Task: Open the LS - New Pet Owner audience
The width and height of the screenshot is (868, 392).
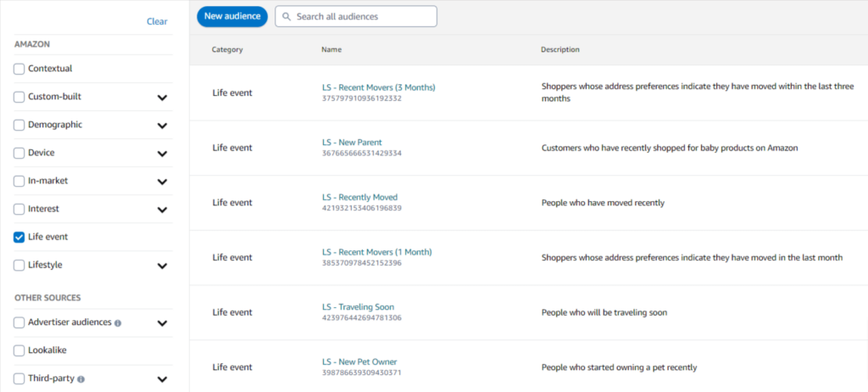Action: (359, 362)
